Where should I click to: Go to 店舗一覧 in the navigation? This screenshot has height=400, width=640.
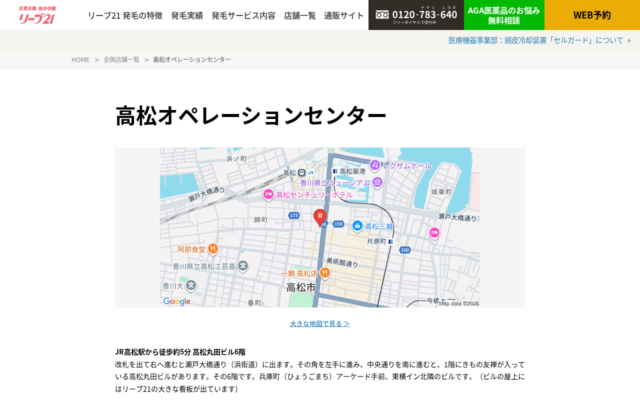click(x=299, y=16)
